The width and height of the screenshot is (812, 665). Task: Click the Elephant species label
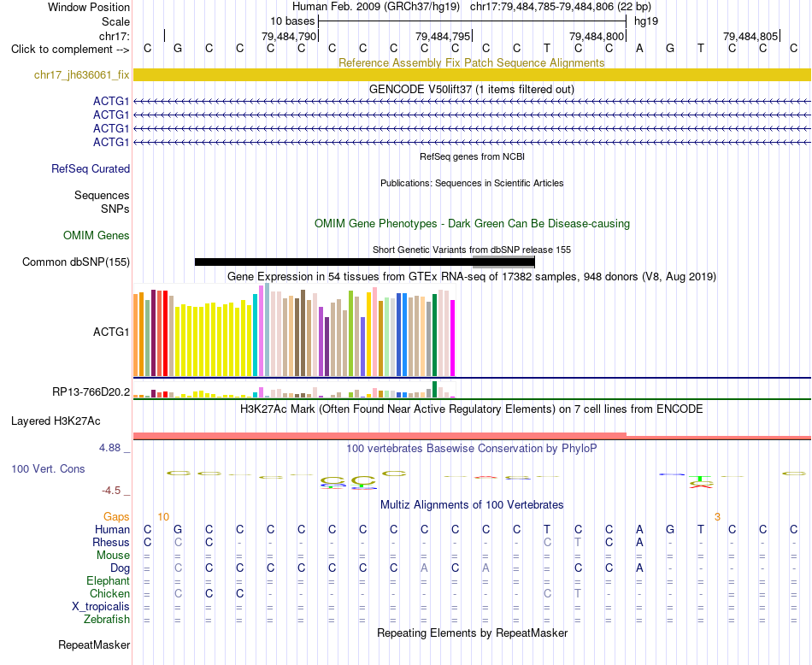tap(109, 581)
